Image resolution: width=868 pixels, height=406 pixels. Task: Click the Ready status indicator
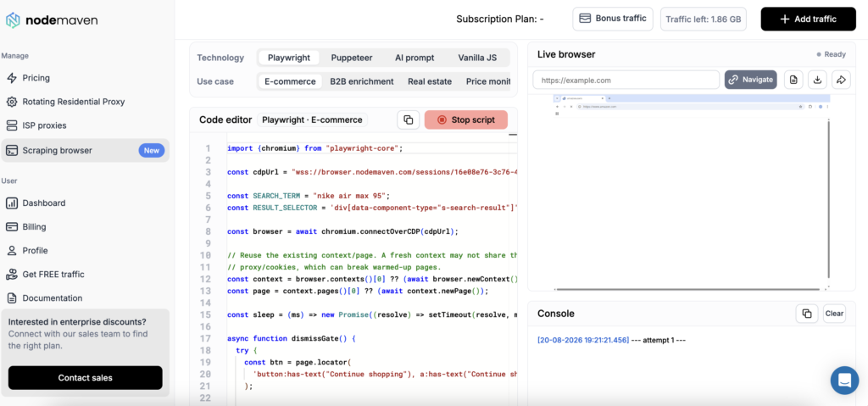[831, 54]
